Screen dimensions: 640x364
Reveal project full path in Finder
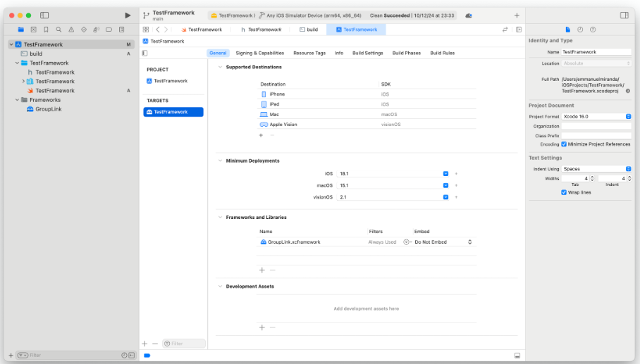[x=627, y=91]
